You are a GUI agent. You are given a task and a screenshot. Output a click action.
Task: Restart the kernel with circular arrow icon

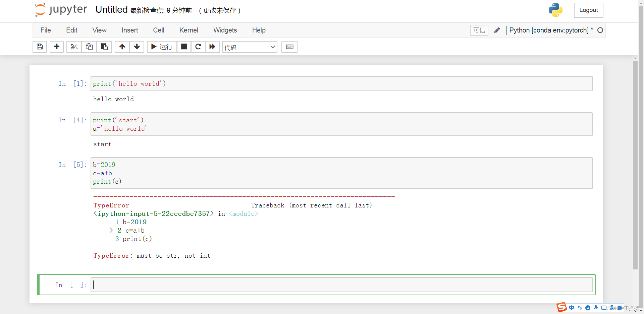coord(198,47)
